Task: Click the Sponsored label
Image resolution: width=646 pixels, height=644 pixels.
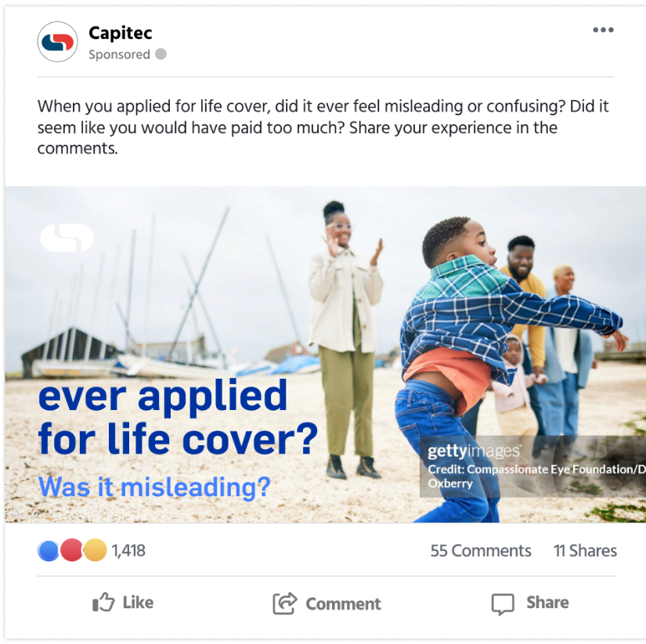Action: [x=119, y=54]
